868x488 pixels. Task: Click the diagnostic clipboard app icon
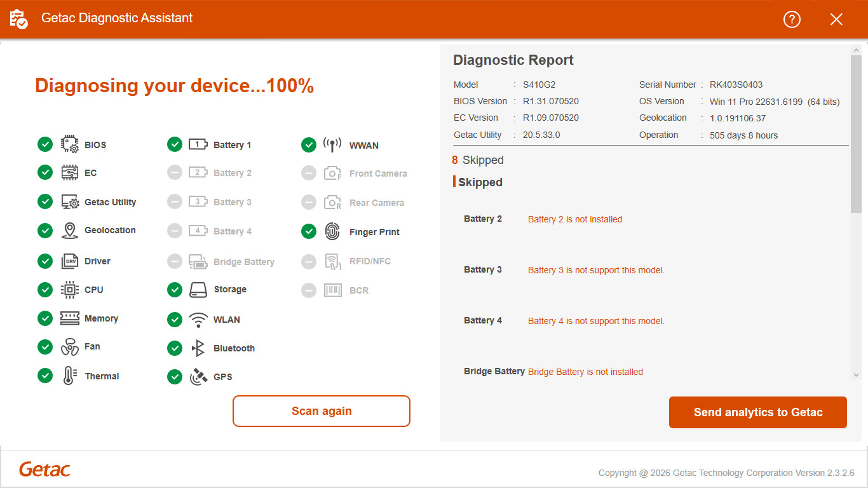pos(19,19)
